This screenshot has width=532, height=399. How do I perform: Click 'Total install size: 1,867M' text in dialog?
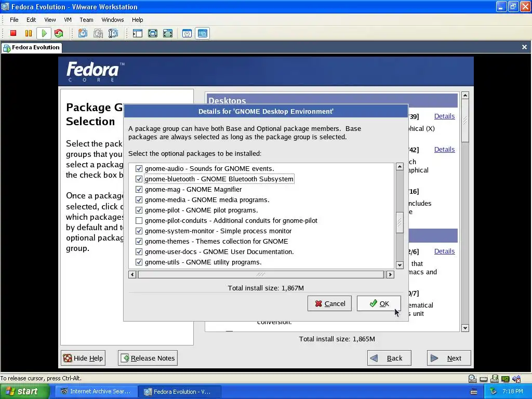(x=265, y=288)
